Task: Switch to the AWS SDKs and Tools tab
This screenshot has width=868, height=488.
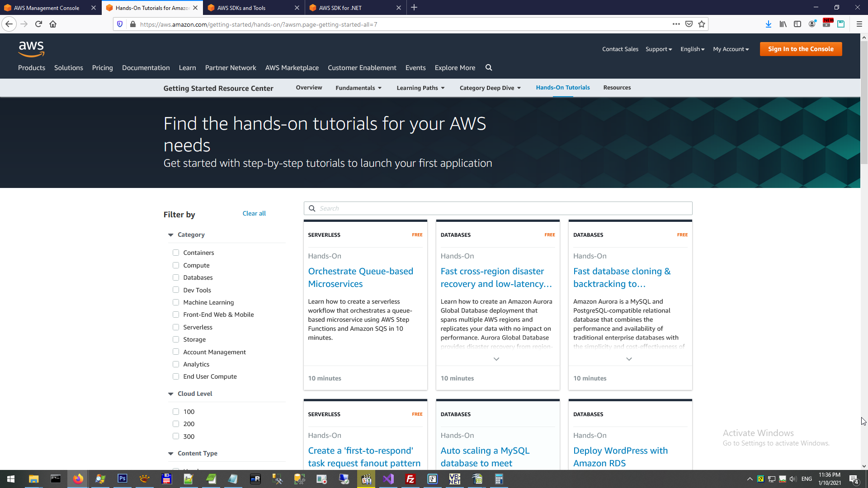Action: pos(241,8)
